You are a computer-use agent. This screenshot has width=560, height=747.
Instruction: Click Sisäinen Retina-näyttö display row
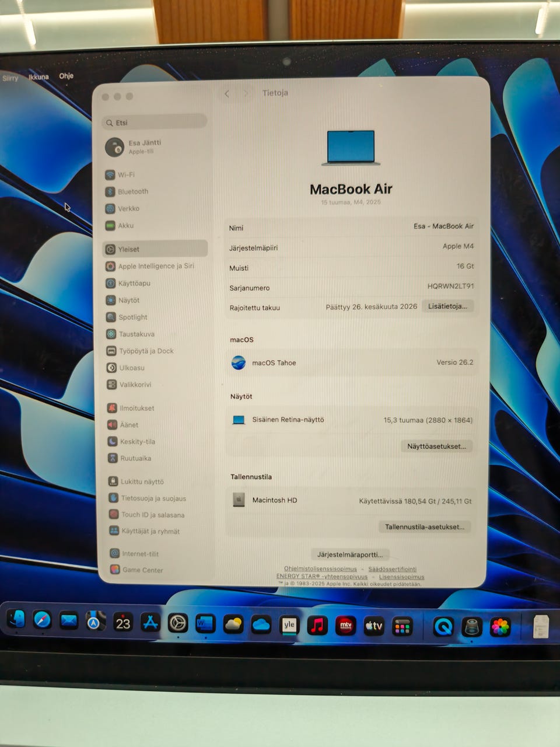(351, 420)
